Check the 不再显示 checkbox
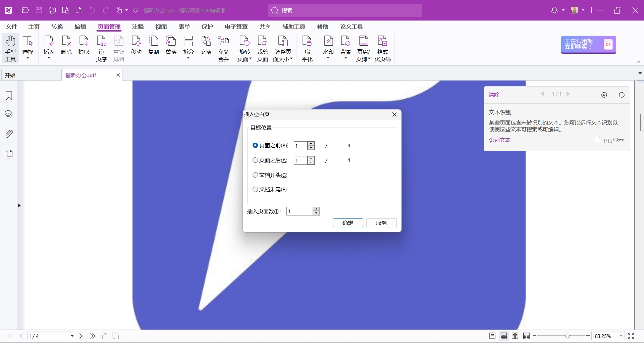 [597, 140]
